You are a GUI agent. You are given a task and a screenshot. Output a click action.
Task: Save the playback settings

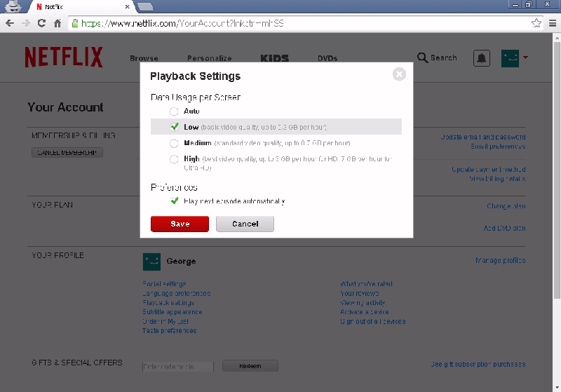(x=180, y=224)
